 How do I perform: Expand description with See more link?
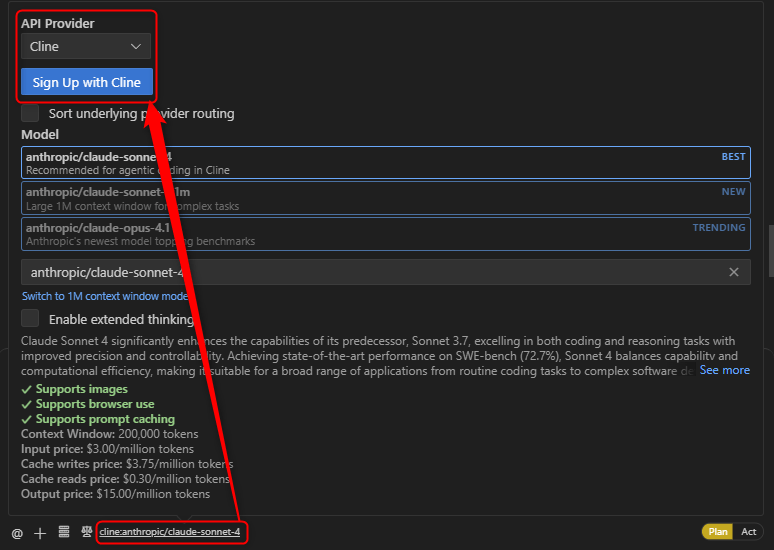tap(724, 370)
